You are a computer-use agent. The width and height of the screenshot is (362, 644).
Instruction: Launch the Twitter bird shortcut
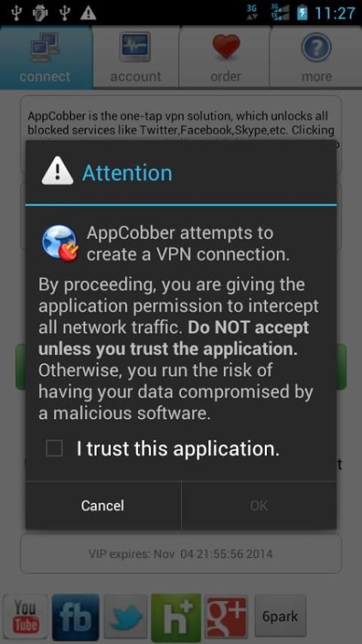[x=126, y=618]
